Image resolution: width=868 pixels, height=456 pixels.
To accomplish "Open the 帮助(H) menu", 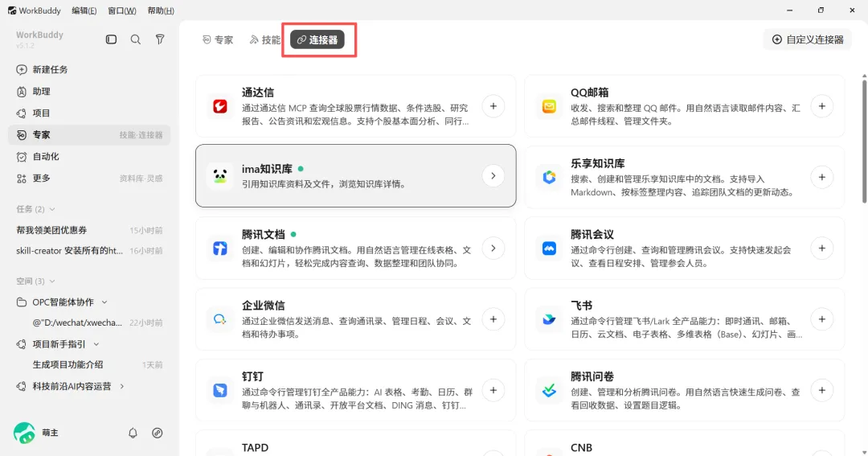I will point(161,10).
